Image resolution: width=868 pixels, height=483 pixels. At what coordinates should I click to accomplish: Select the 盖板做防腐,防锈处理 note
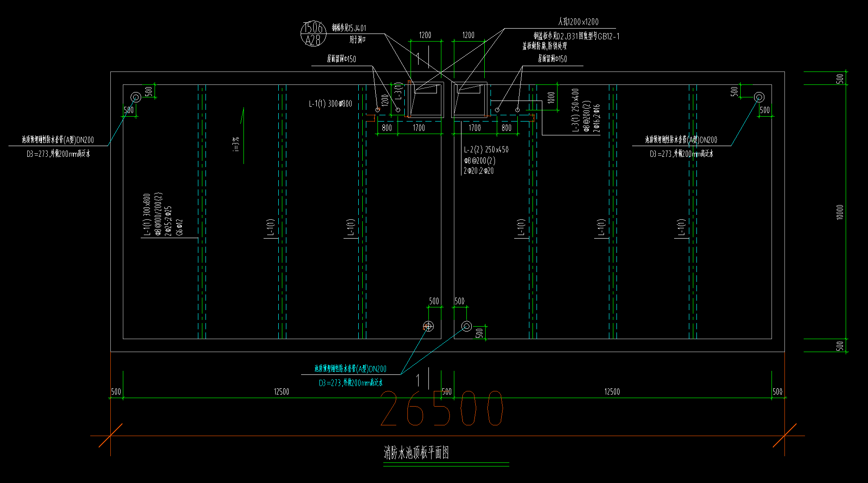(x=545, y=46)
